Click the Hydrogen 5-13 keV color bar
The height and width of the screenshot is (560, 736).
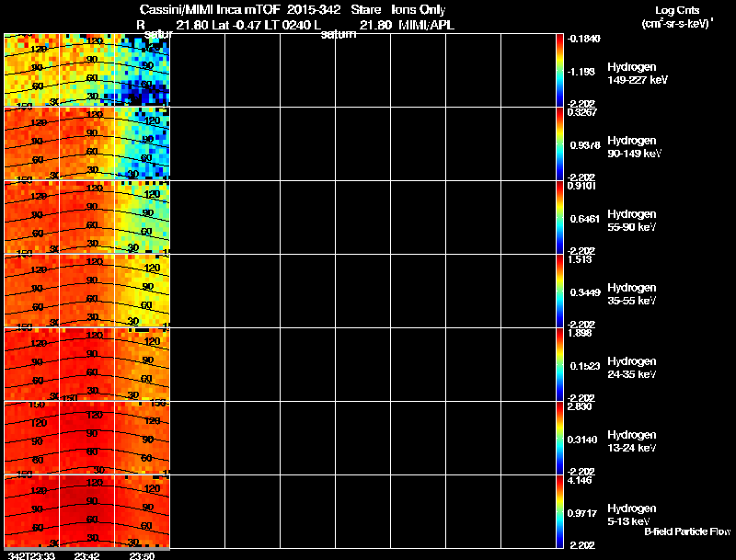pyautogui.click(x=559, y=511)
